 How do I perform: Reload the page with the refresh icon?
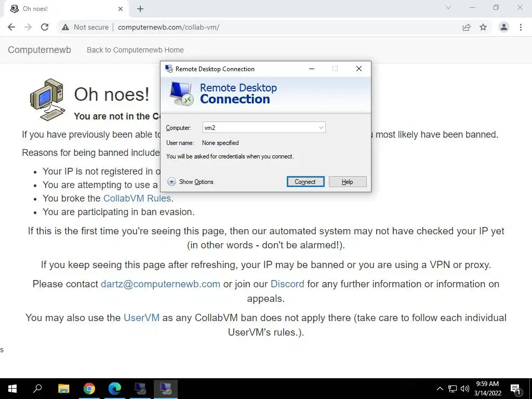coord(45,27)
